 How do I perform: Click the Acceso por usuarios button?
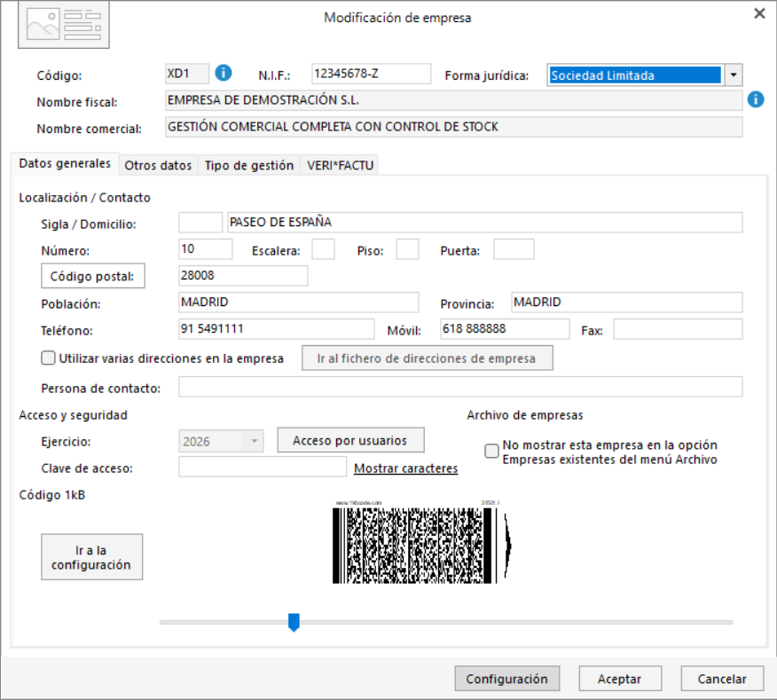click(x=350, y=440)
